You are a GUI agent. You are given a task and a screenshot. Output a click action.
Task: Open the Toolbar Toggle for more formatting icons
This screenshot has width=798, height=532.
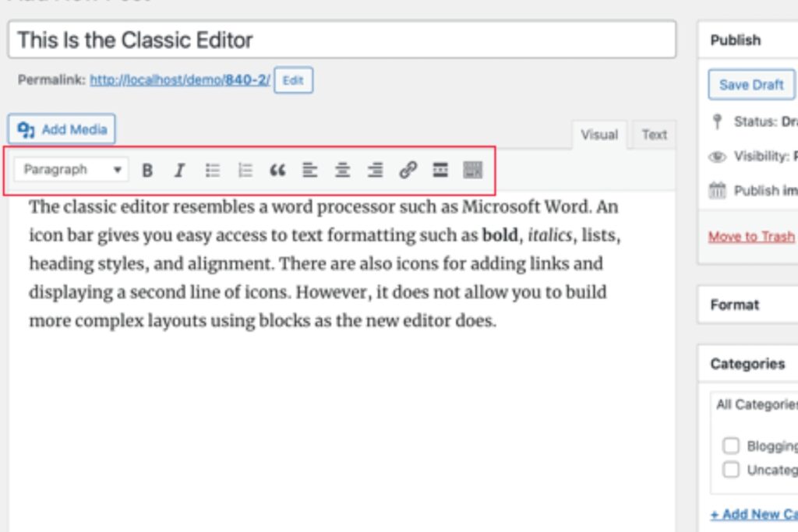click(473, 169)
